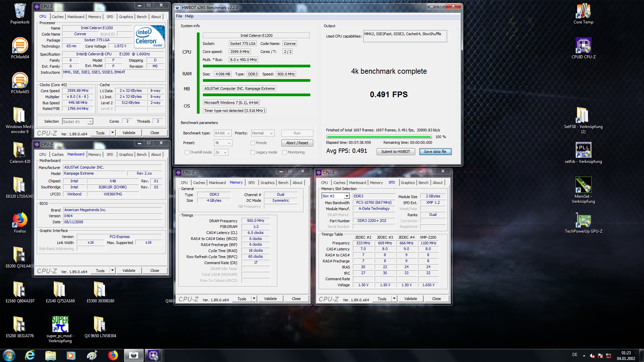Launch the CPUID CPU-Z desktop shortcut
Viewport: 644px width, 362px height.
click(583, 48)
